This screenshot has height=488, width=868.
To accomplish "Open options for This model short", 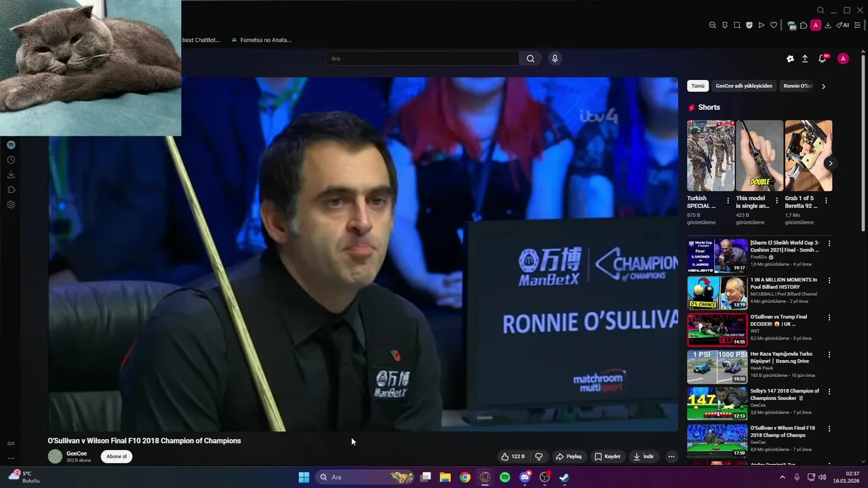I will (x=777, y=201).
